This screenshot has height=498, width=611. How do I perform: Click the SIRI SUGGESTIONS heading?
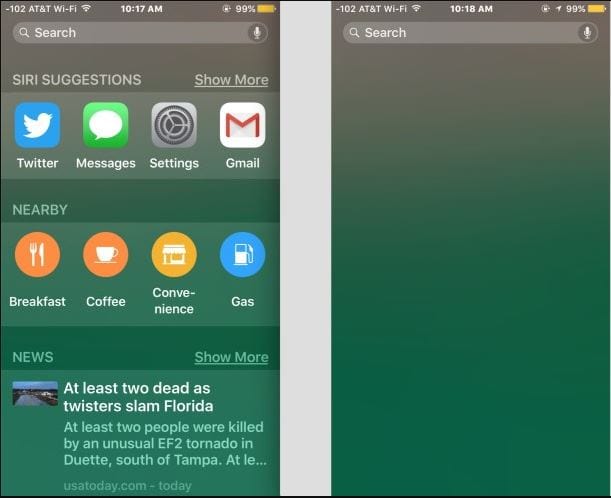[77, 80]
